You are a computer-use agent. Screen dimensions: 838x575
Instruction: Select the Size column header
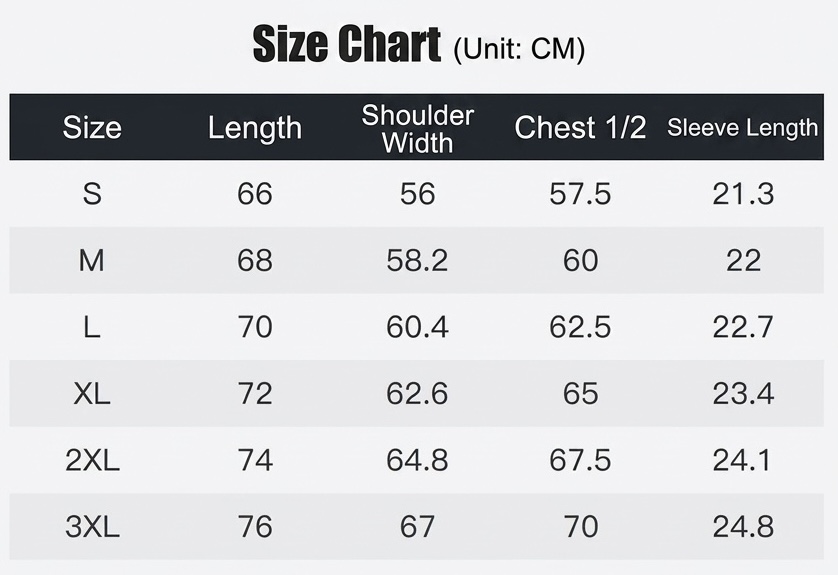(x=92, y=128)
